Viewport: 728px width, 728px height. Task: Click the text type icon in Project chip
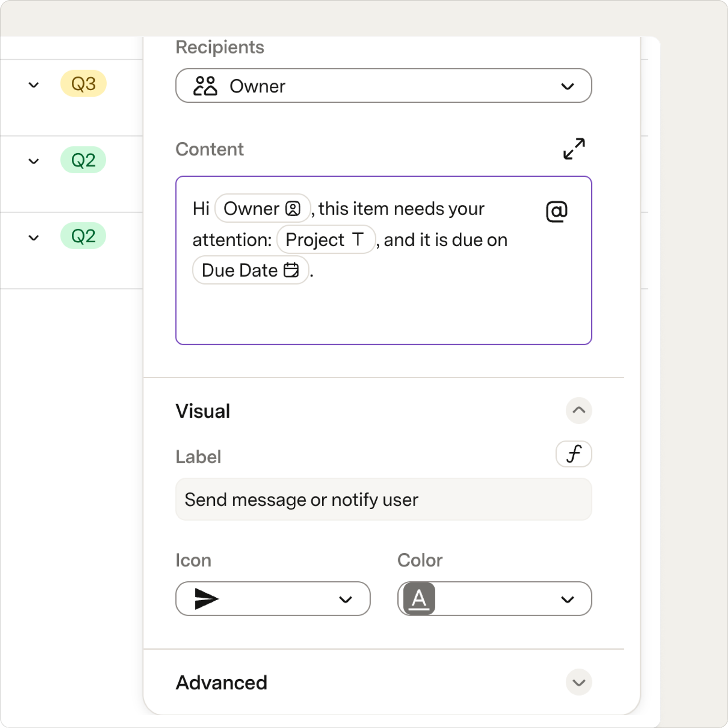(357, 239)
